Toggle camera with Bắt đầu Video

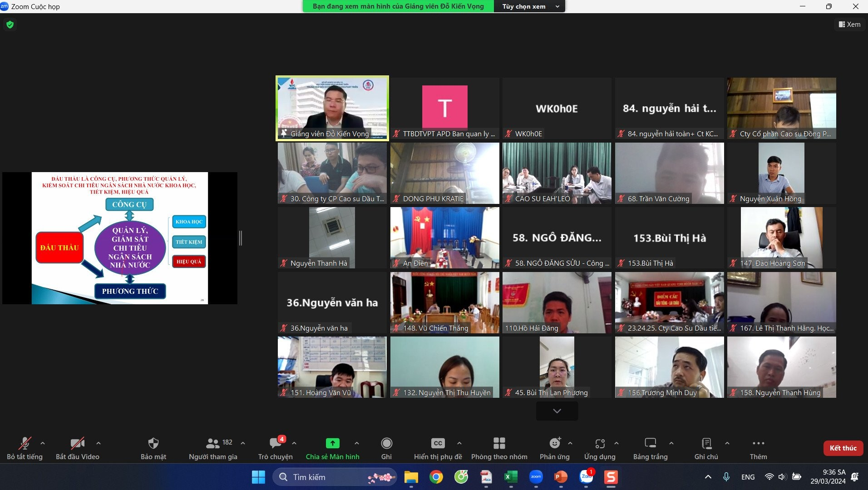77,444
